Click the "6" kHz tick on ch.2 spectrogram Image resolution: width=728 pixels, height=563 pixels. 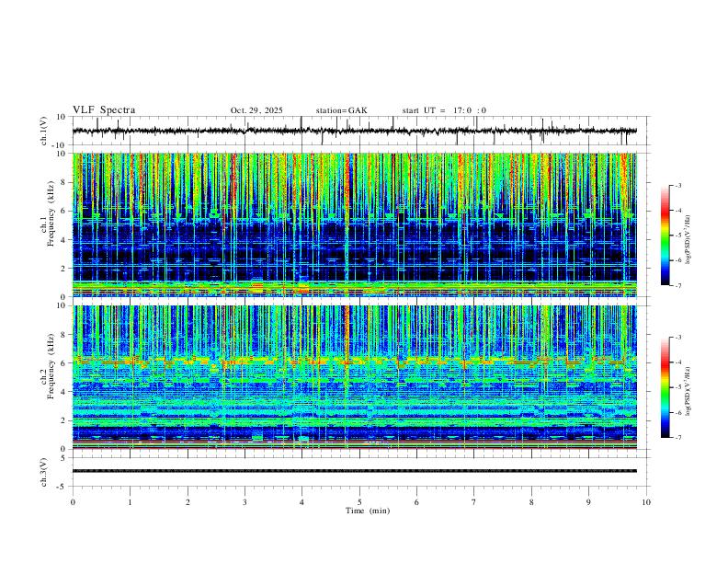point(64,363)
